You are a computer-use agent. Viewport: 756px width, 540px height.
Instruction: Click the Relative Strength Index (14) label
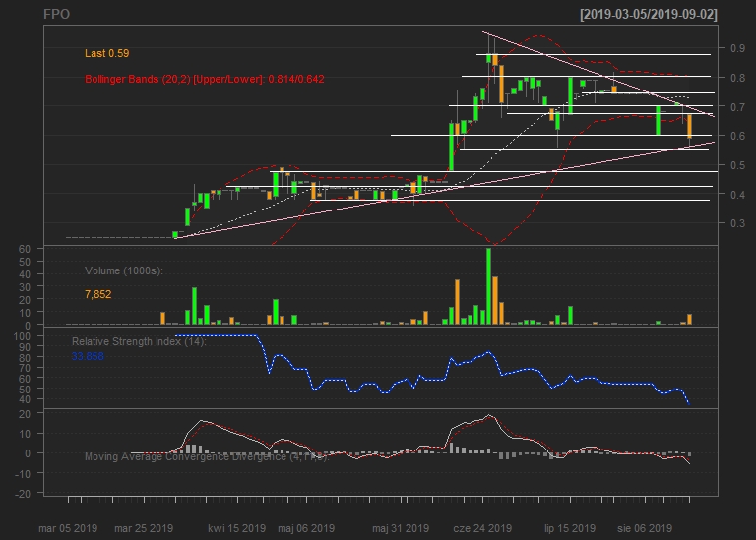pos(139,341)
